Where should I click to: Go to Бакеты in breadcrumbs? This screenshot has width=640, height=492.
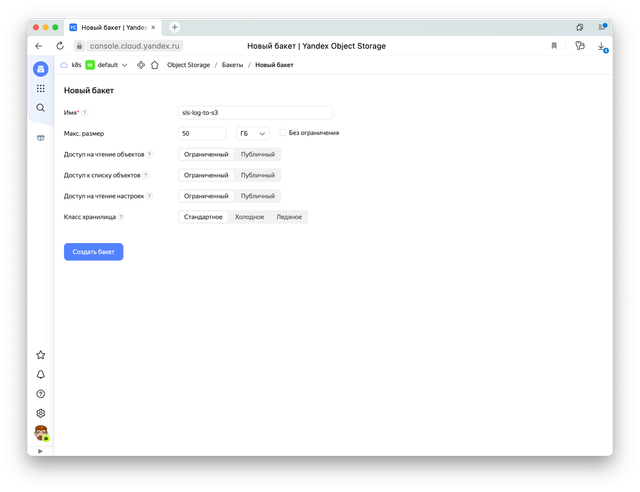pos(231,65)
